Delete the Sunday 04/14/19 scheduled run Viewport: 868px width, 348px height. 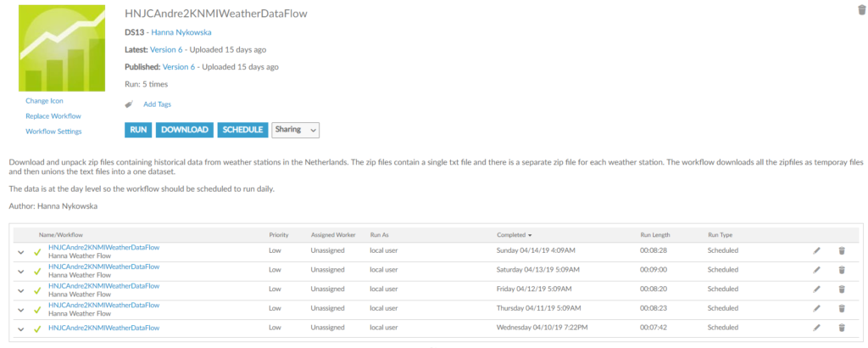[842, 250]
